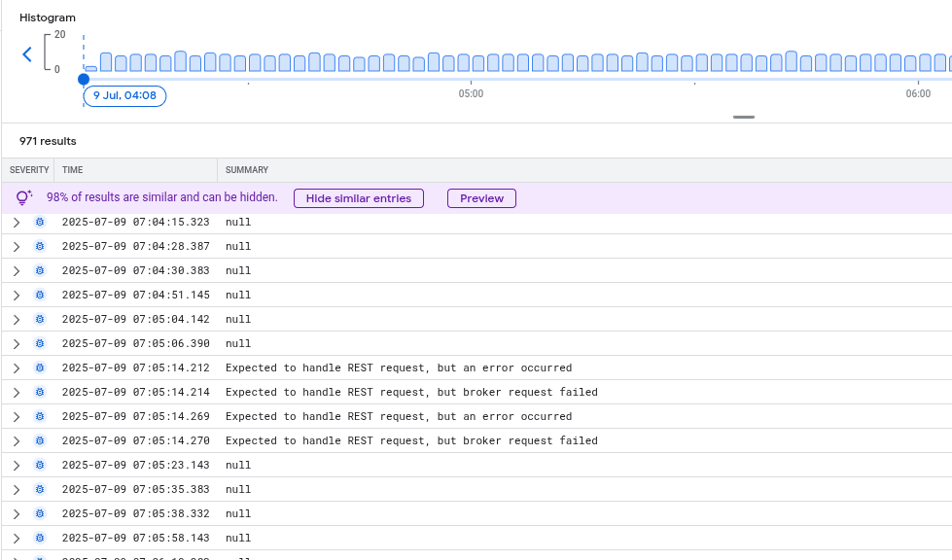Click summary text of 07:05:14.214 entry
Viewport: 952px width, 560px height.
coord(411,392)
